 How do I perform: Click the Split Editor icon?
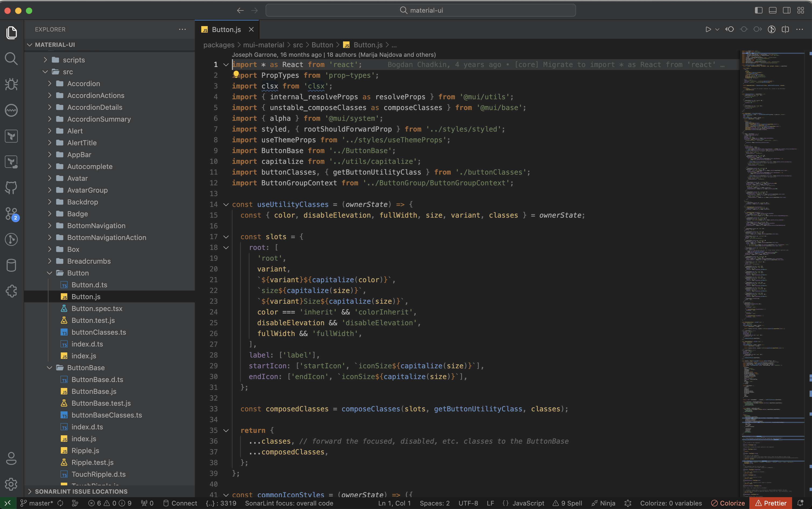coord(785,29)
